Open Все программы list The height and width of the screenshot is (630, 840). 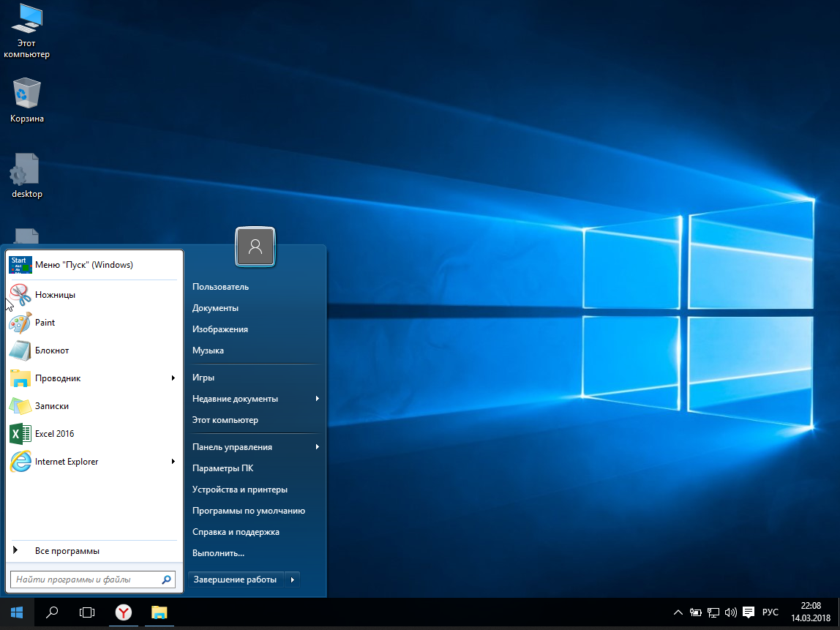[x=67, y=551]
